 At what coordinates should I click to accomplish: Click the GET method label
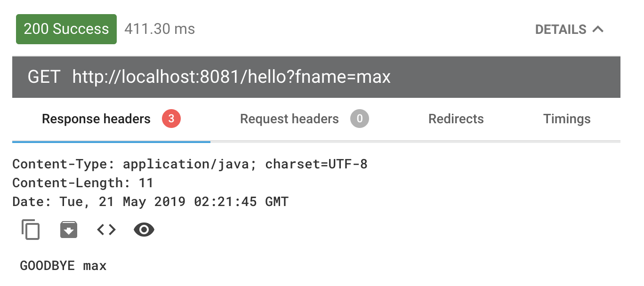point(44,77)
